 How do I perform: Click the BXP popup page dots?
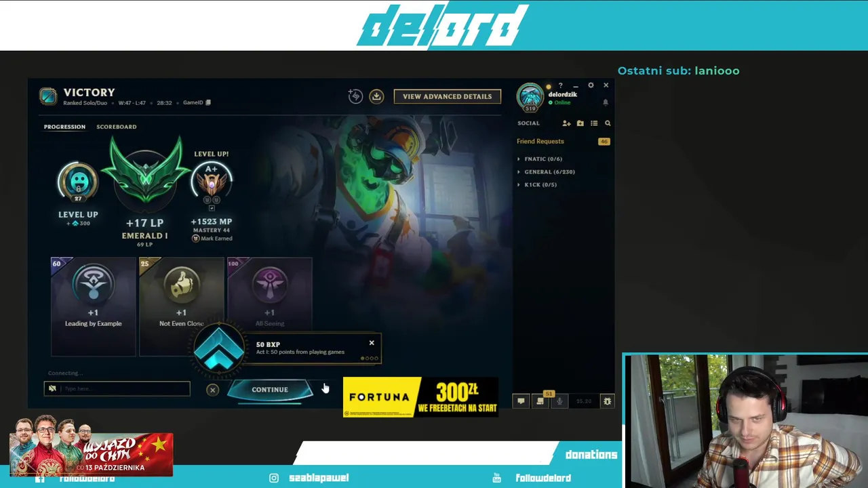[370, 359]
